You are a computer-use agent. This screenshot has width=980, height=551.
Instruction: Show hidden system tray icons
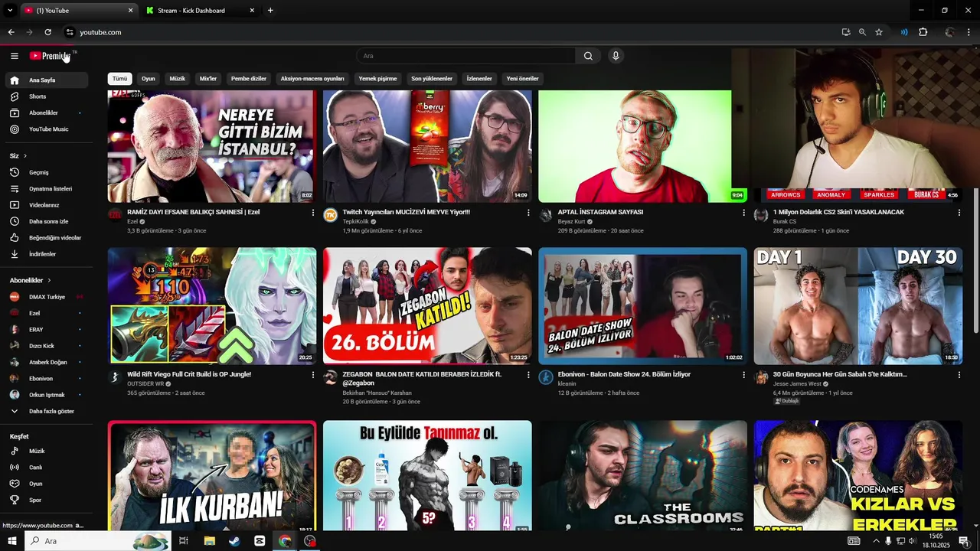pos(876,541)
